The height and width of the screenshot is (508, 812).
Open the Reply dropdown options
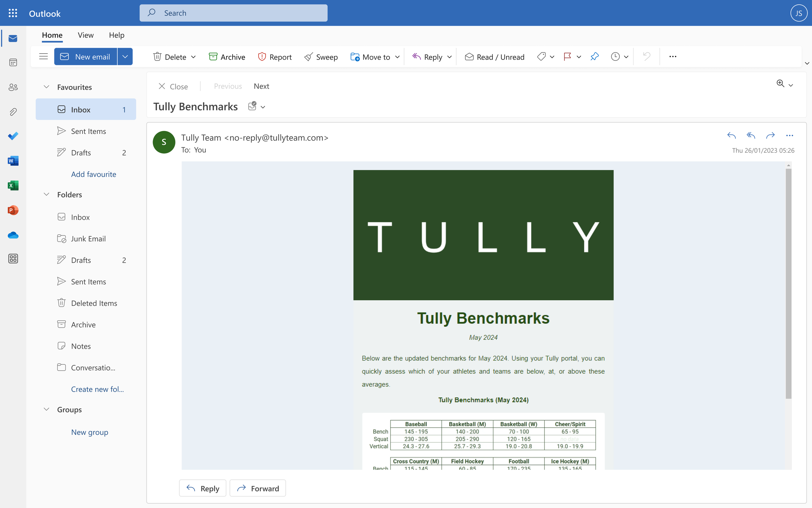(449, 57)
